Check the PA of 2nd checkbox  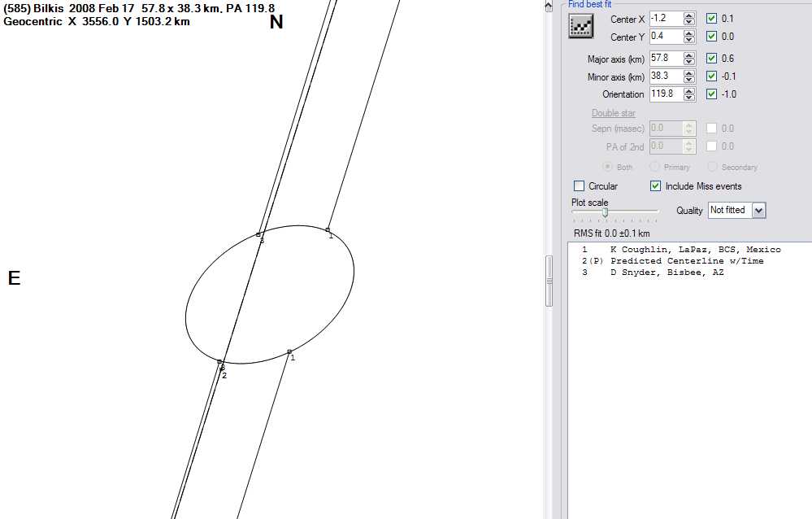pos(711,146)
